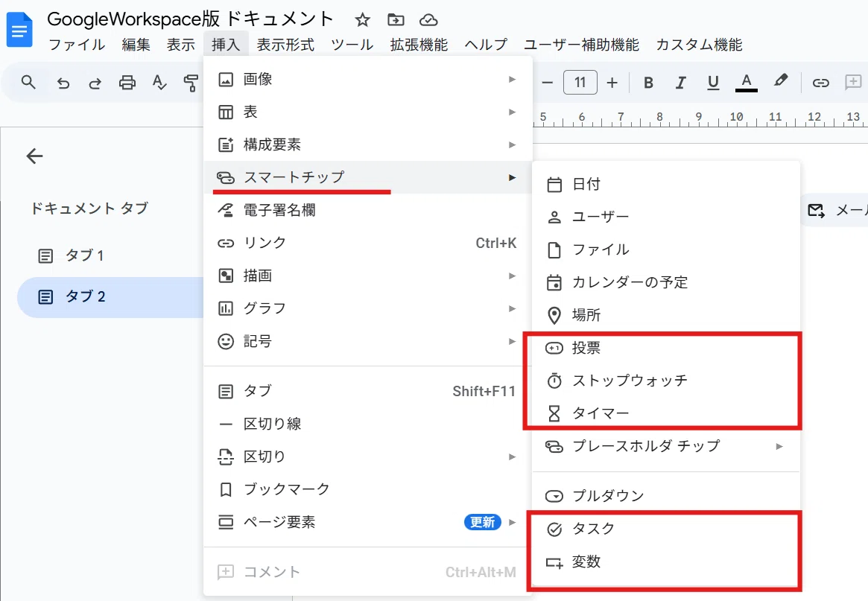Expand the 区切り submenu
This screenshot has width=868, height=601.
368,457
